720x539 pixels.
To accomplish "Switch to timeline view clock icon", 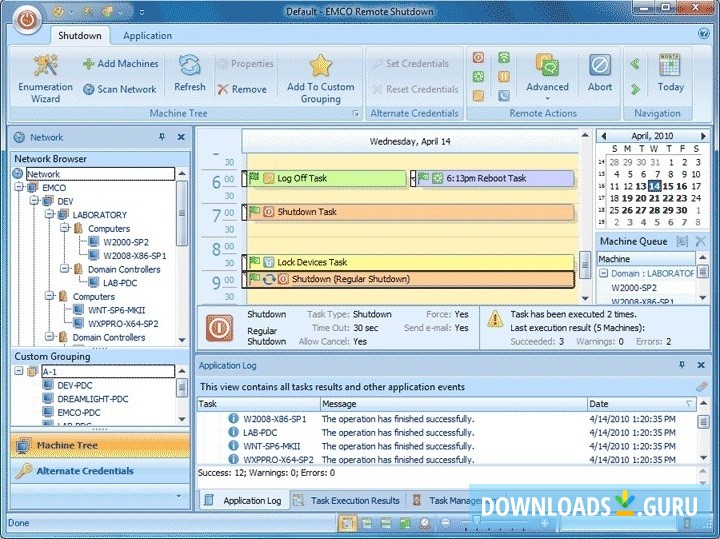I will [425, 523].
